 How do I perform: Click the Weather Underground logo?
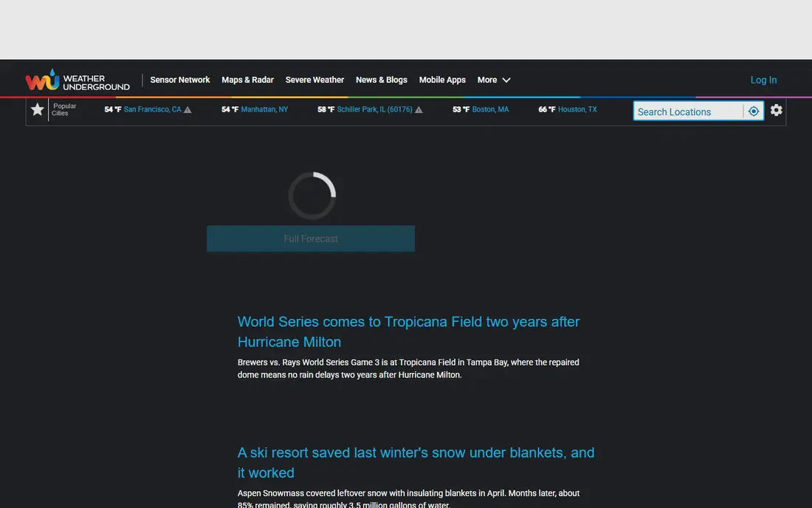[x=78, y=80]
